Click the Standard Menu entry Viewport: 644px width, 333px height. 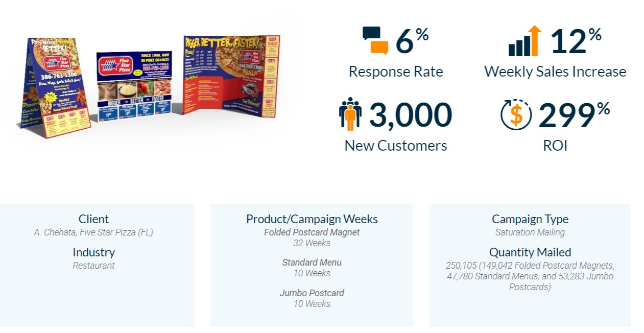pos(312,263)
